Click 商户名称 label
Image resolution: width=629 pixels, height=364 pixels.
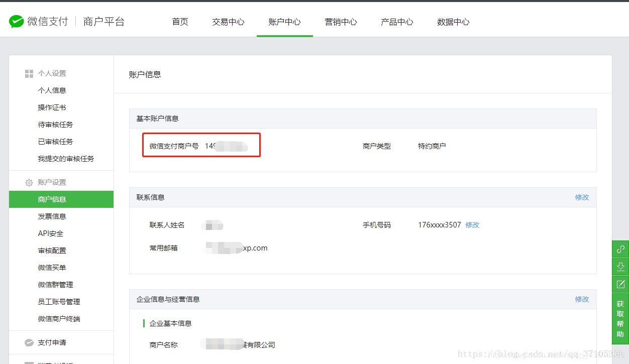(164, 345)
